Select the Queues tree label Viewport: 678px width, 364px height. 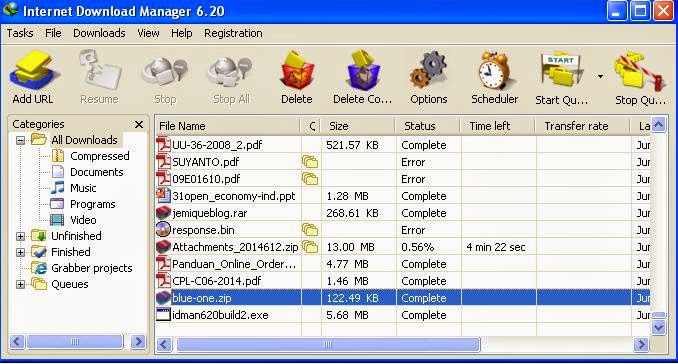(70, 284)
